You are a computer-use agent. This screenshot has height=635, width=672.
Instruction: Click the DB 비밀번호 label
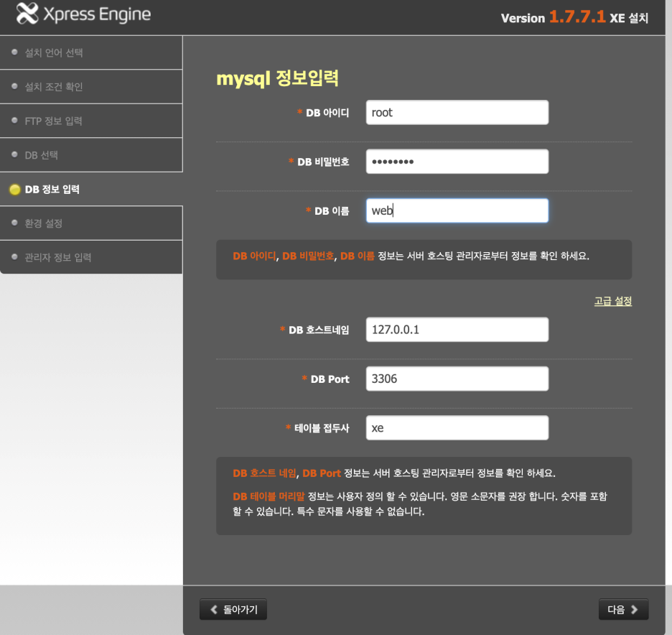pos(323,162)
